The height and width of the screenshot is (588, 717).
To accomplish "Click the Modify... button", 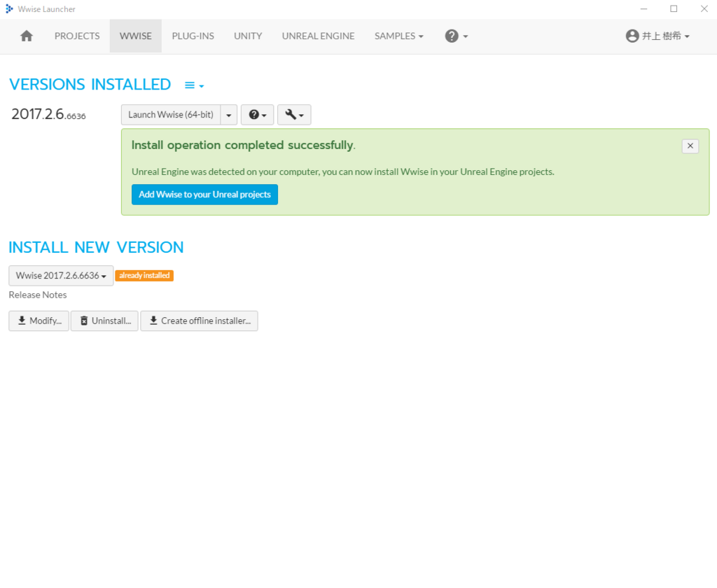I will pyautogui.click(x=39, y=321).
